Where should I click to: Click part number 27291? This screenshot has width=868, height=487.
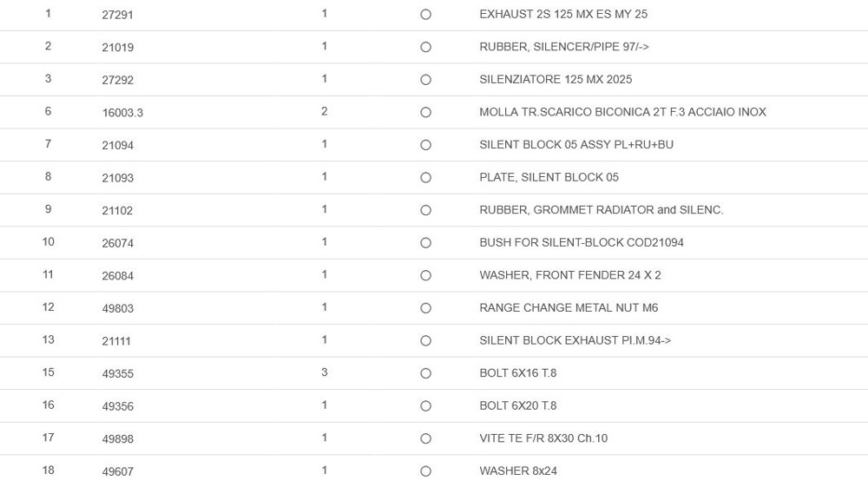coord(117,15)
